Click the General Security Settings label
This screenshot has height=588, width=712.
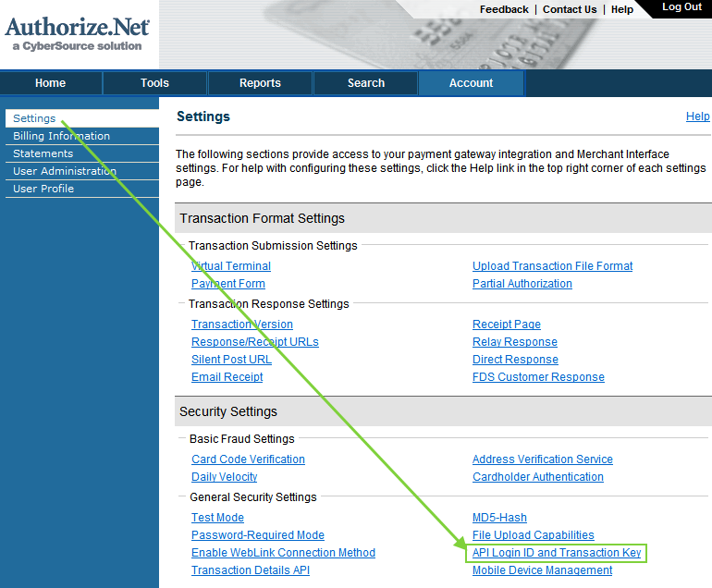pos(253,497)
